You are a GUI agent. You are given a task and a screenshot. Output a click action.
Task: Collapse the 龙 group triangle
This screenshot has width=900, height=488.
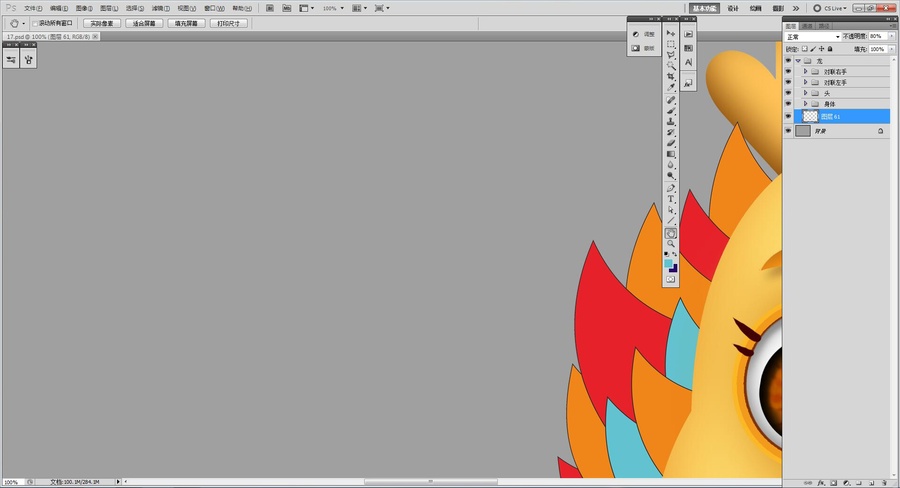coord(798,61)
